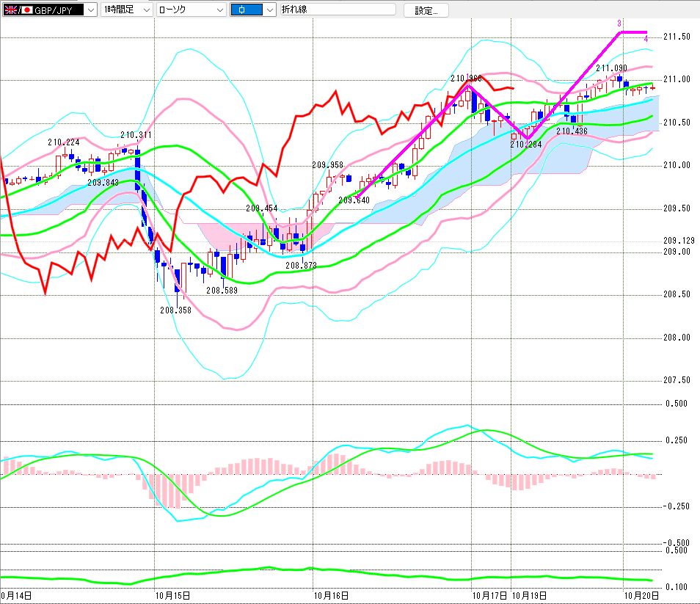The height and width of the screenshot is (604, 700).
Task: Click the 208.00 price axis label
Action: click(677, 338)
